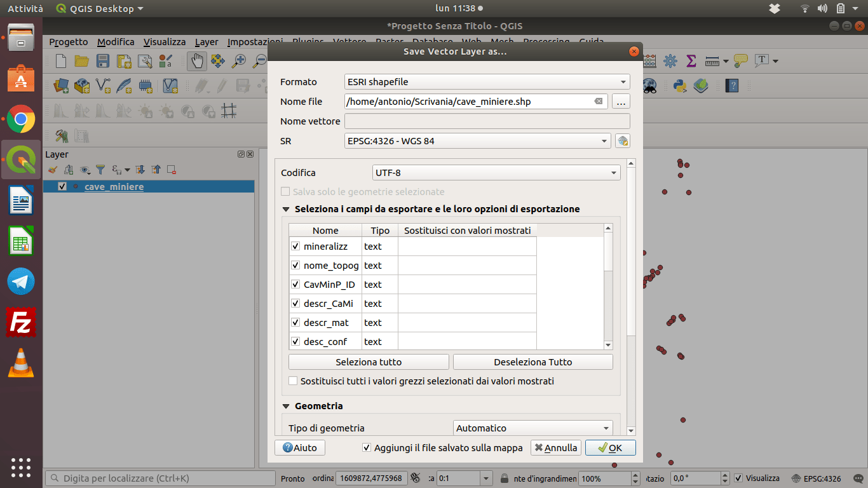Toggle Visualizza rendering checkbox in status bar
868x488 pixels.
(x=738, y=478)
